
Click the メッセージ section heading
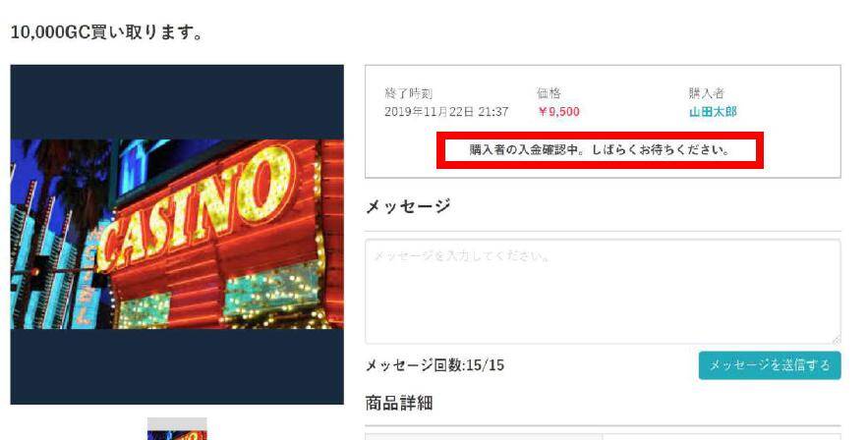point(407,205)
